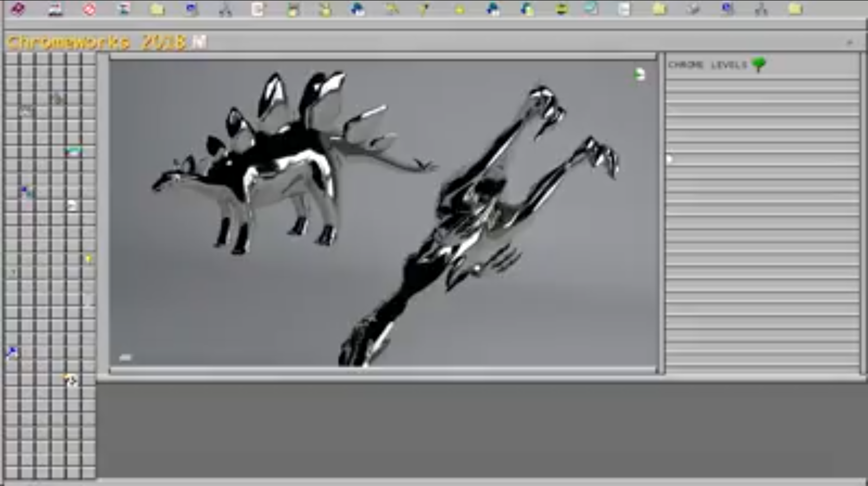Click the teal cell in left grid palette
The width and height of the screenshot is (868, 486).
pos(73,151)
